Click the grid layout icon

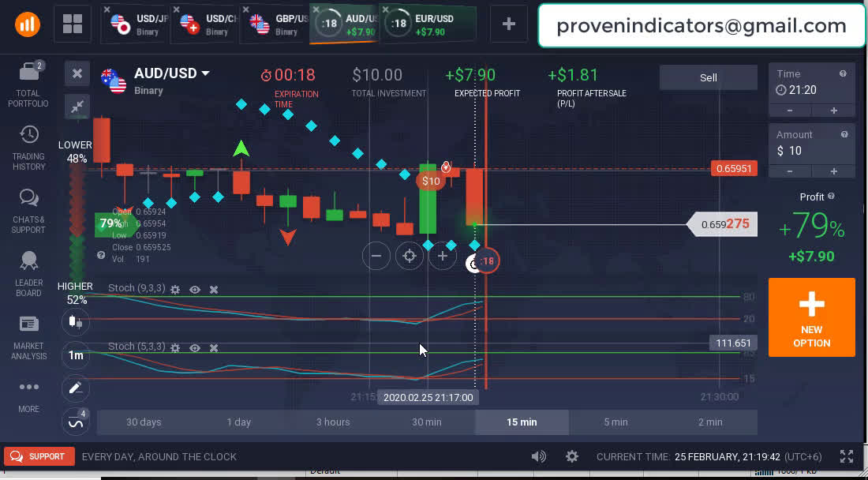pyautogui.click(x=72, y=24)
